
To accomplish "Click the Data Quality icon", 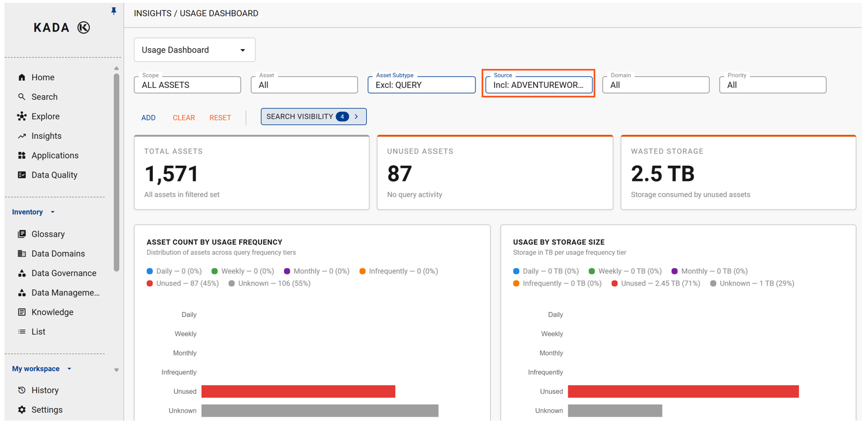I will coord(22,175).
